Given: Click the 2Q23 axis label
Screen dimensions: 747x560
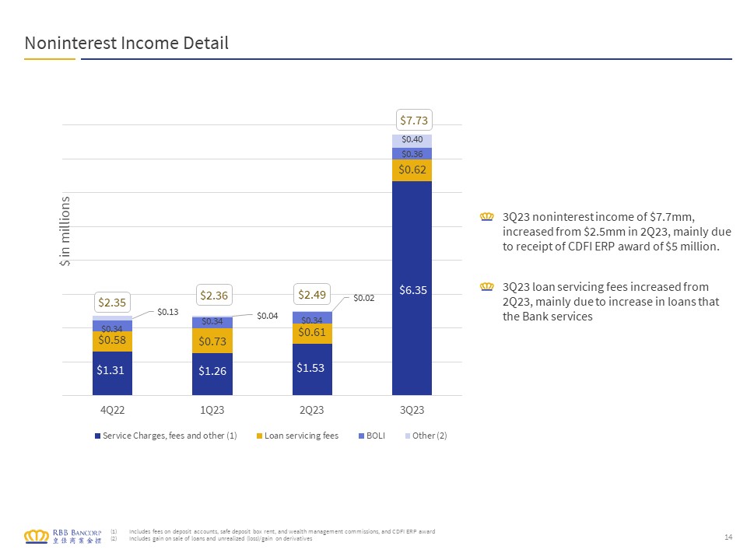Looking at the screenshot, I should (x=311, y=410).
